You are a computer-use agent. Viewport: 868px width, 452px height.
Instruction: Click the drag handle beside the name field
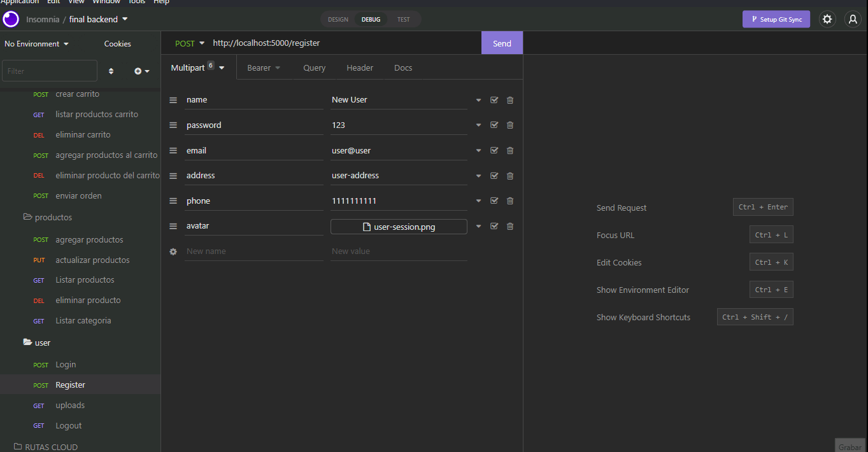coord(173,100)
